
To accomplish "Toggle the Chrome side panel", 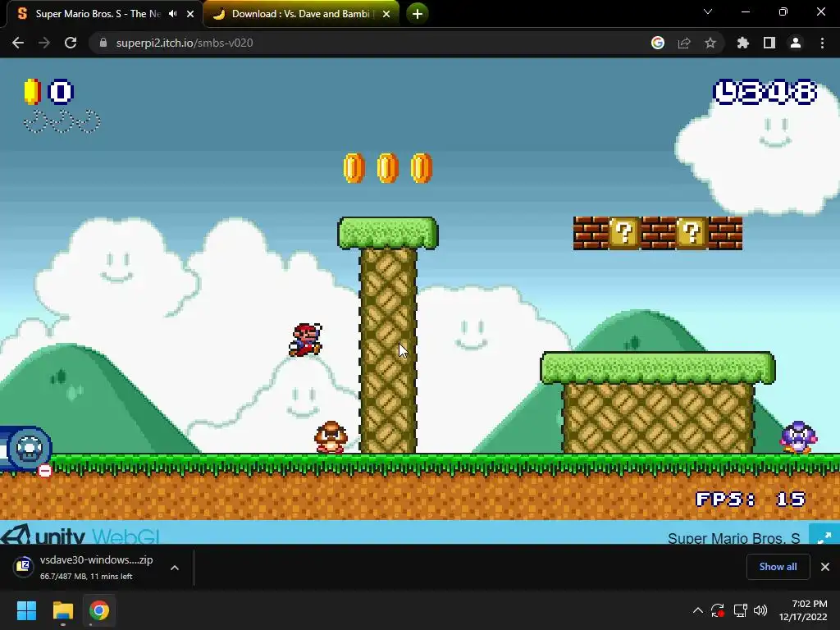I will click(x=769, y=43).
